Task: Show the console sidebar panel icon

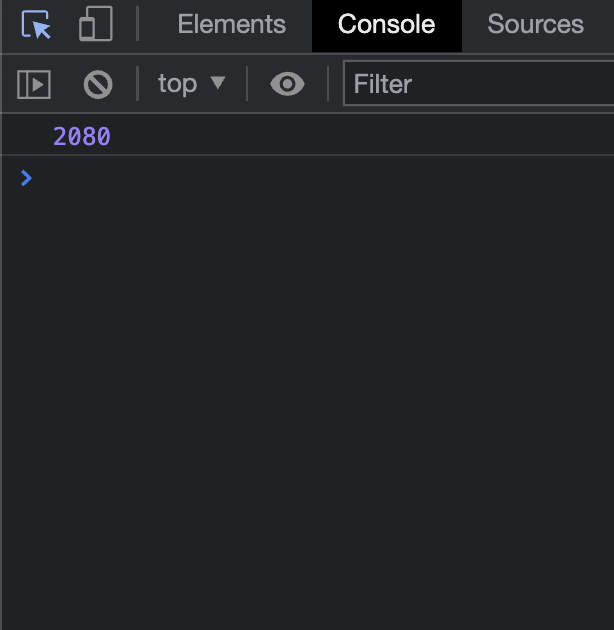Action: (34, 84)
